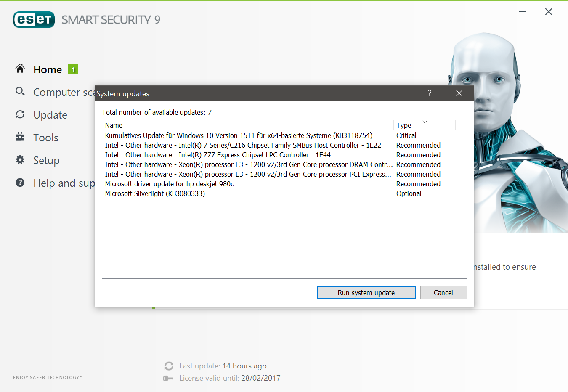
Task: Click the Optional type cell
Action: [x=409, y=193]
